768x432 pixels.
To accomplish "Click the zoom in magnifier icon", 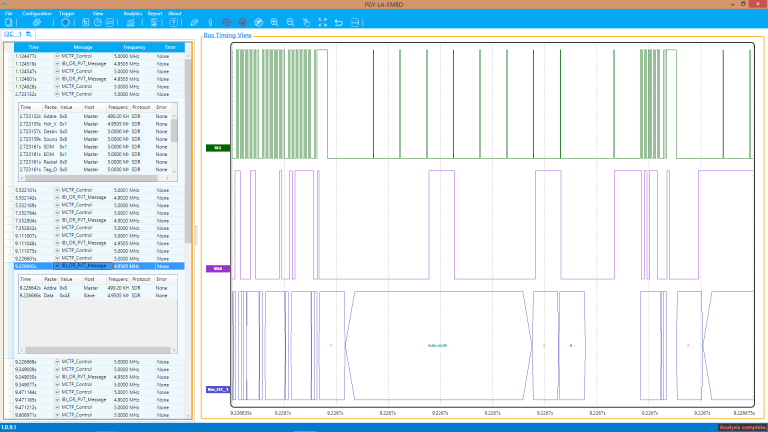I will click(x=274, y=23).
